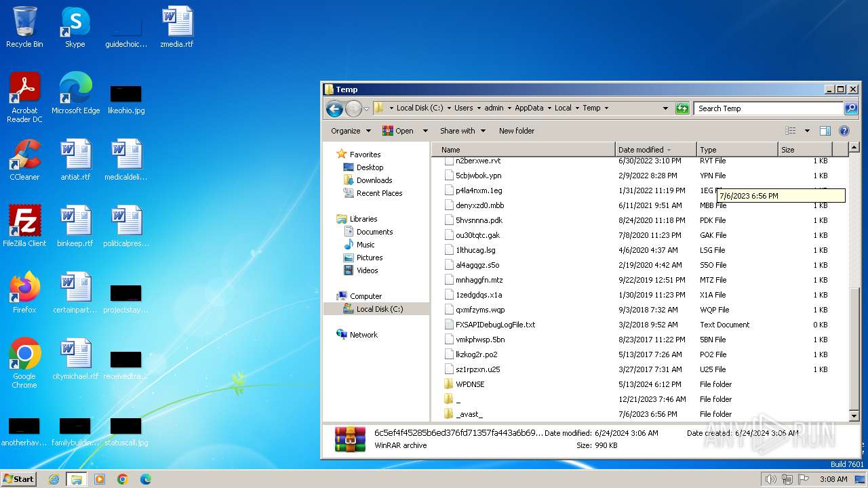This screenshot has height=488, width=868.
Task: Select Computer in the navigation pane
Action: pos(366,296)
